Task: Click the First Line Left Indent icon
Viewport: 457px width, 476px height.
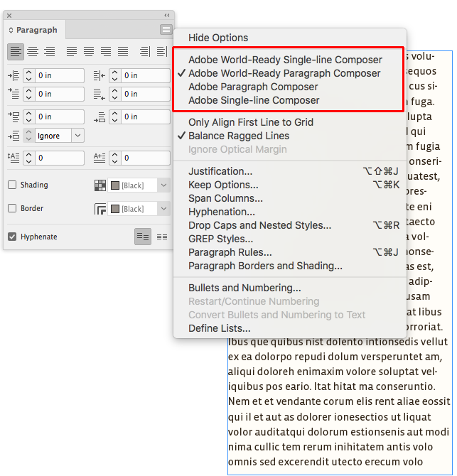Action: (x=14, y=94)
